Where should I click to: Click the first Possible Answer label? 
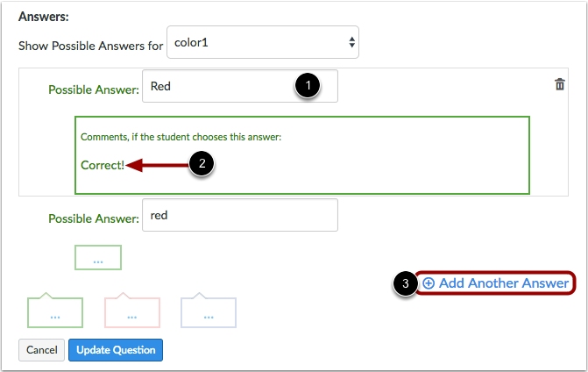(x=94, y=89)
